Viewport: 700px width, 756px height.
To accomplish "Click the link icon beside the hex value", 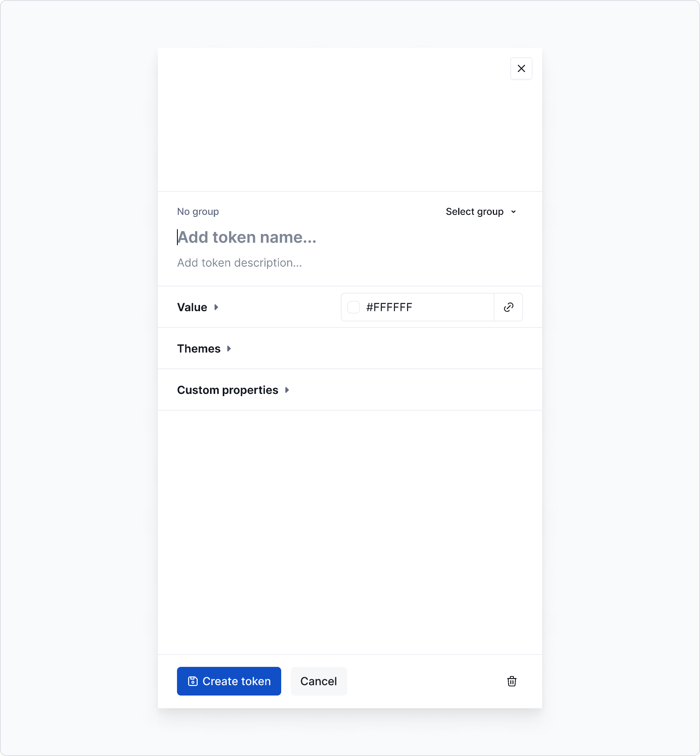I will click(x=508, y=307).
